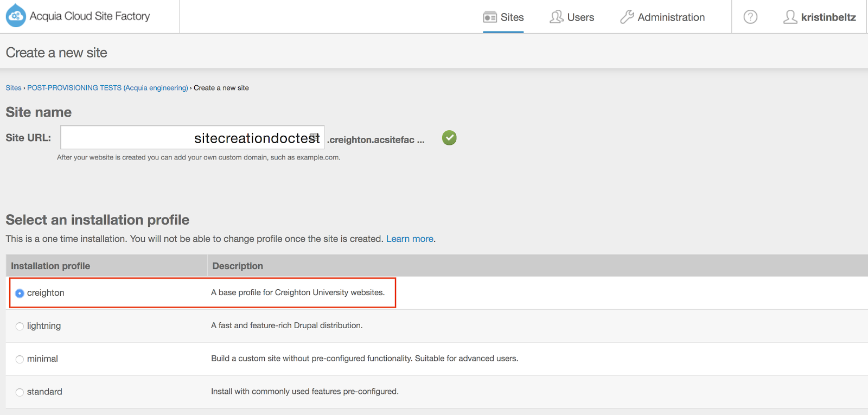868x415 pixels.
Task: Click the green checkmark validation icon
Action: 449,138
